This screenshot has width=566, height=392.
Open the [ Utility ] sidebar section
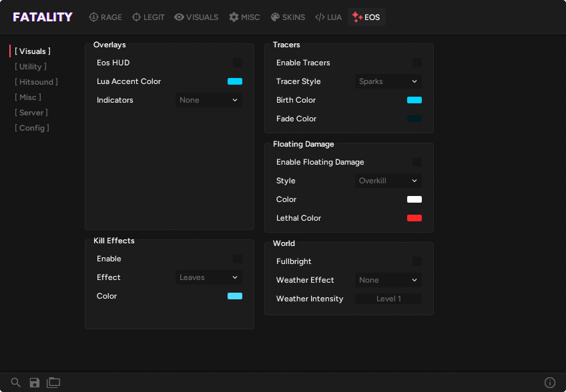pos(31,67)
